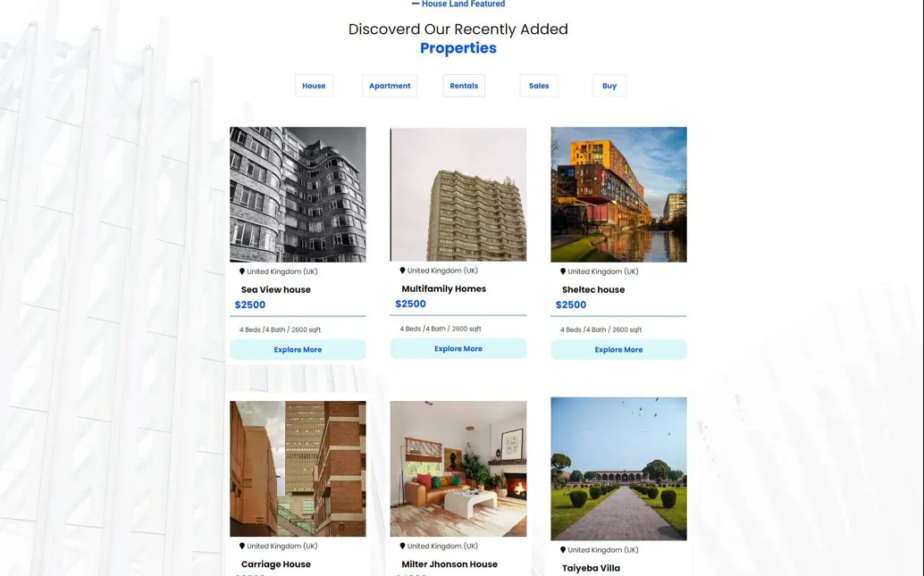Click location pin icon on Multifamily Homes card

click(402, 271)
